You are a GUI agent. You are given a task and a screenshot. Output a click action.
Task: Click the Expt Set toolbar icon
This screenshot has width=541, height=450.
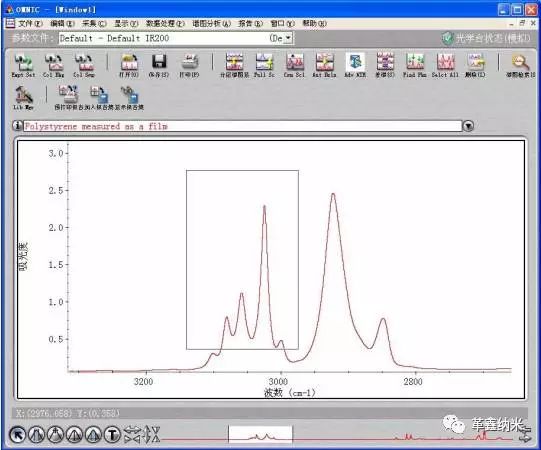[23, 66]
